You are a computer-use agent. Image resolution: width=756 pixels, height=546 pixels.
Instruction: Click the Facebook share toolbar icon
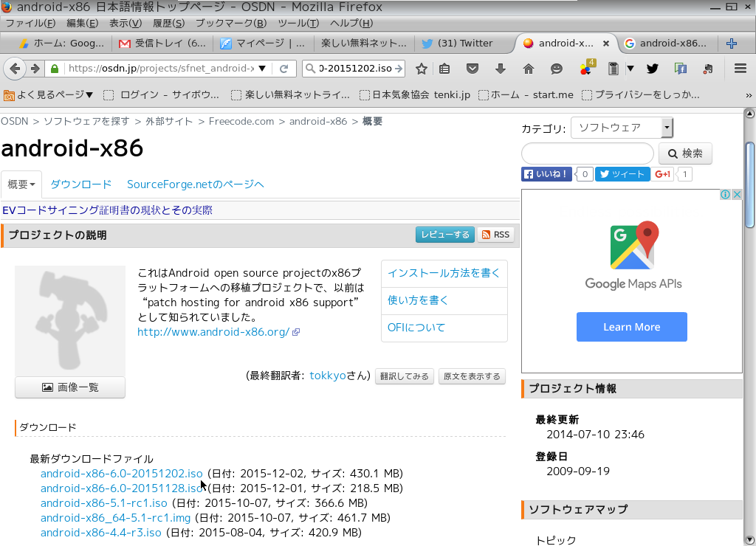tap(680, 69)
